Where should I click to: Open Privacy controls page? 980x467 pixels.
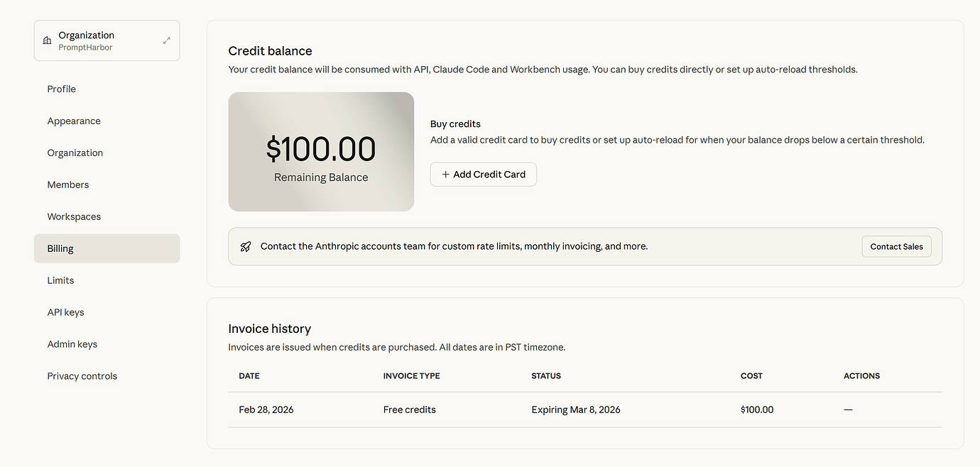click(82, 376)
